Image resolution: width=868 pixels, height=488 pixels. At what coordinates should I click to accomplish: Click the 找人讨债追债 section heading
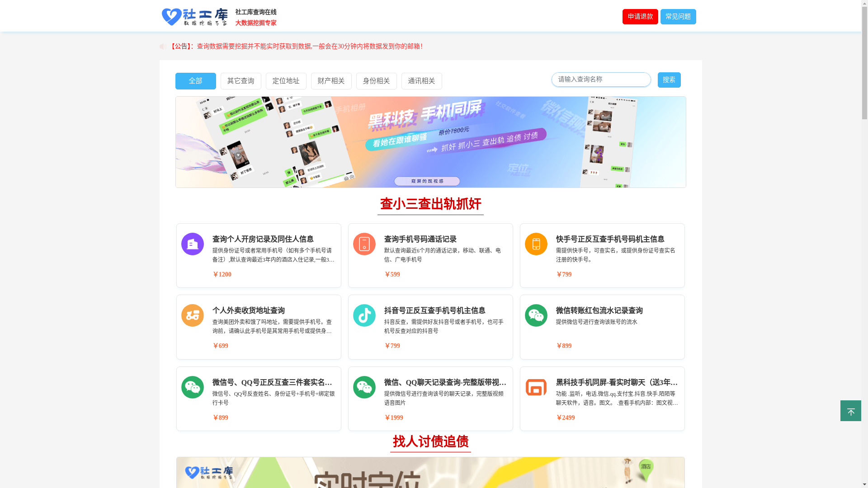430,441
